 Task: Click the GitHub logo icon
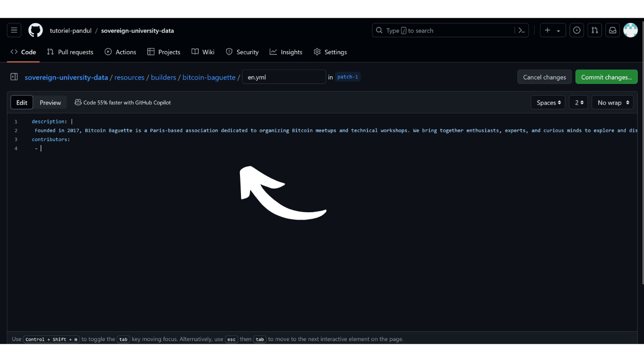pos(36,31)
